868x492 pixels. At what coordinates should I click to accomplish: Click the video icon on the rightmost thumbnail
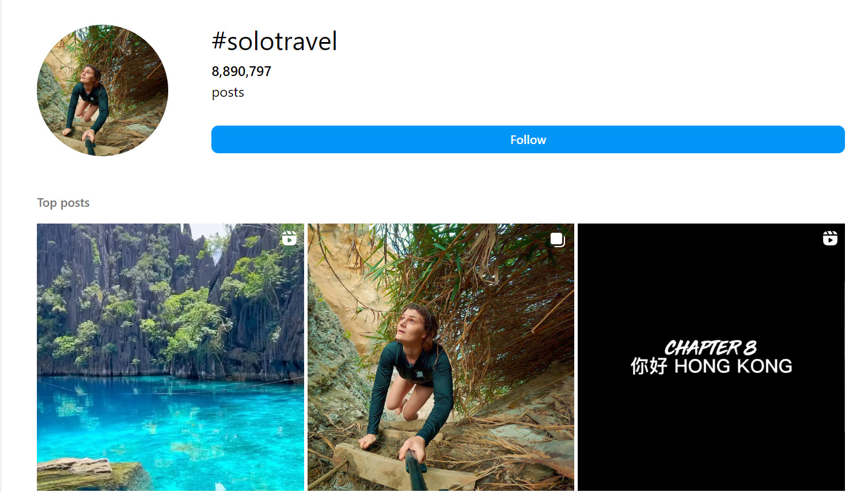click(829, 238)
